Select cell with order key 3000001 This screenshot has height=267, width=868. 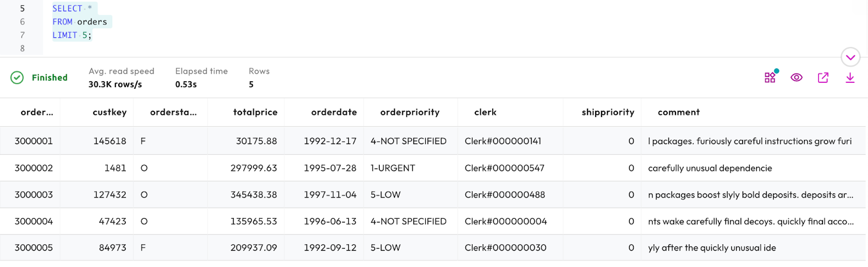(x=34, y=141)
